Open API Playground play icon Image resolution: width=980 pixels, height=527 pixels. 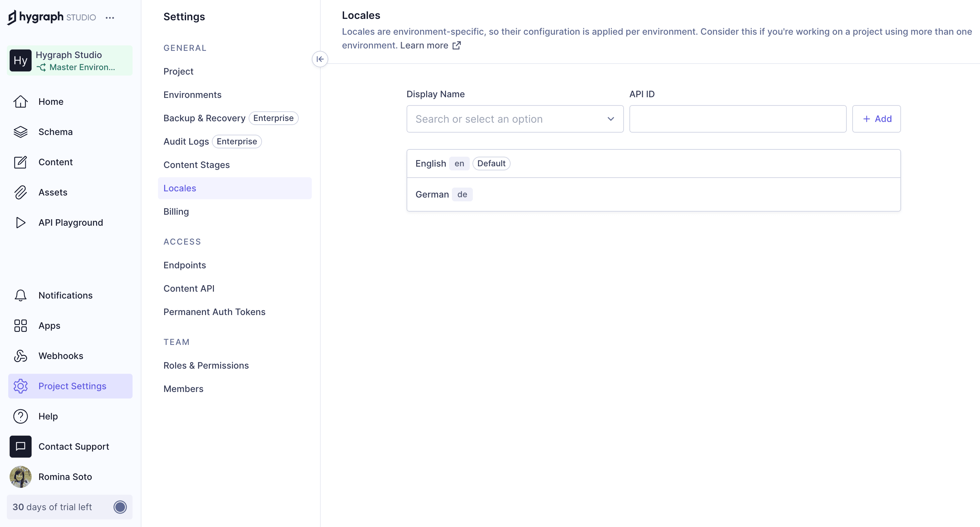click(21, 223)
